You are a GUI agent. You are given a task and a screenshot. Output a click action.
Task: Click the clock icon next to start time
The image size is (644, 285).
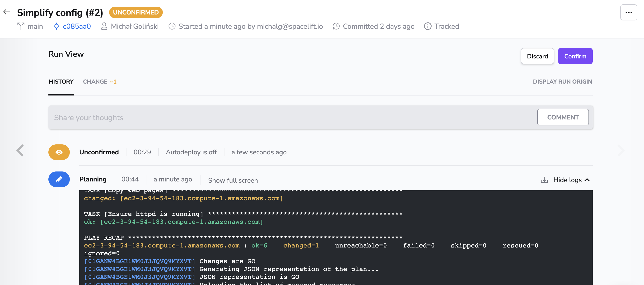(172, 26)
